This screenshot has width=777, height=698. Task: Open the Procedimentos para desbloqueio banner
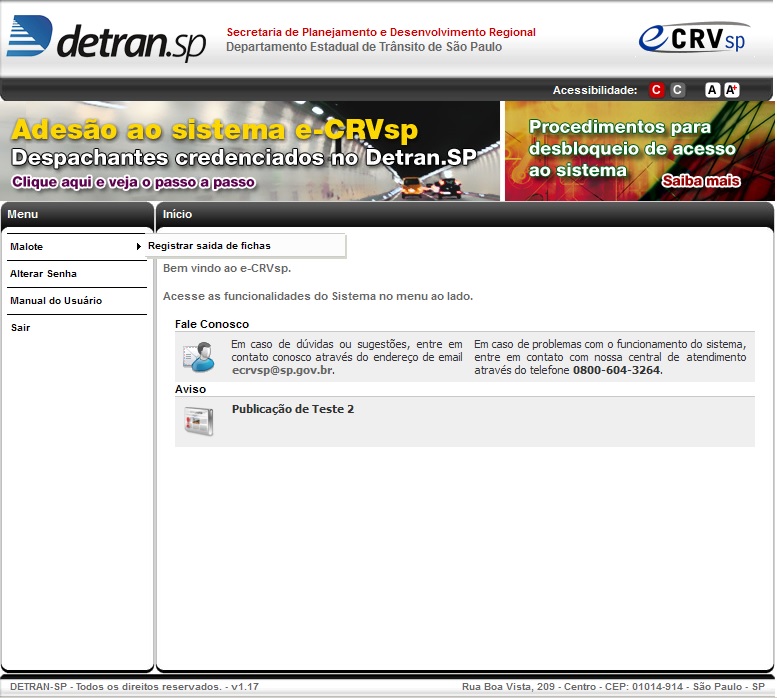point(640,151)
